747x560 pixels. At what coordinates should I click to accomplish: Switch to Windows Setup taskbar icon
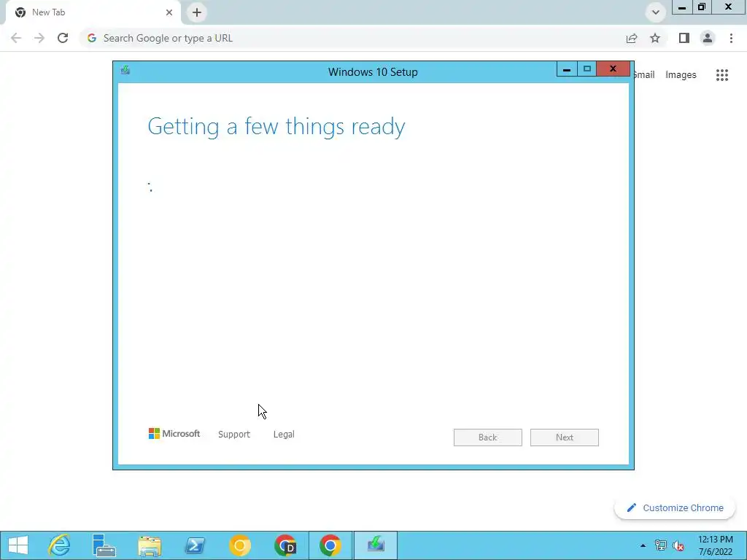(376, 545)
